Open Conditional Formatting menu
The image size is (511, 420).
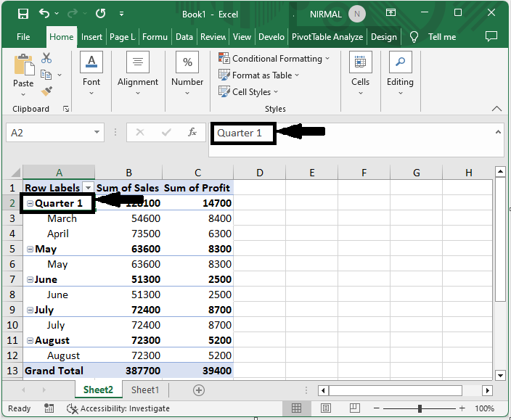click(x=274, y=59)
